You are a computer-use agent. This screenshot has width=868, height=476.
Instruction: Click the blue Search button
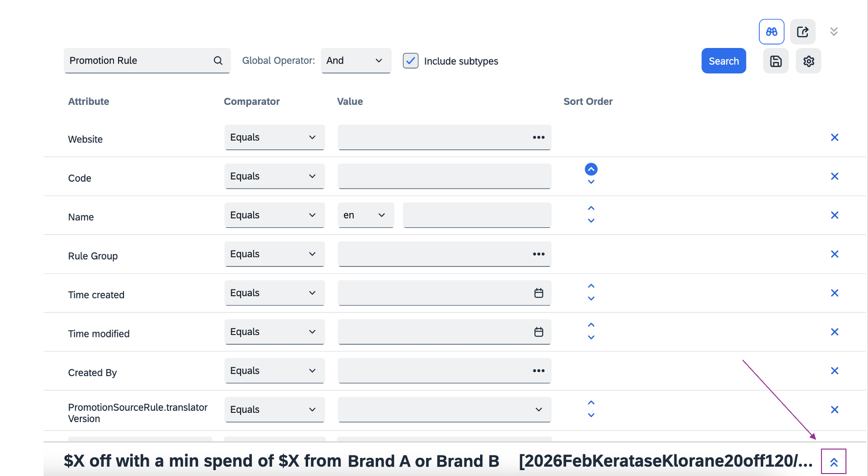coord(723,61)
